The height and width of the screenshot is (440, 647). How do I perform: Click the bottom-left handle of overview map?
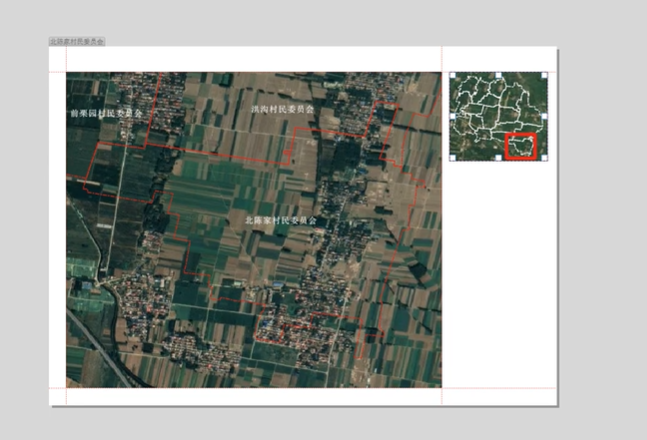pos(453,158)
